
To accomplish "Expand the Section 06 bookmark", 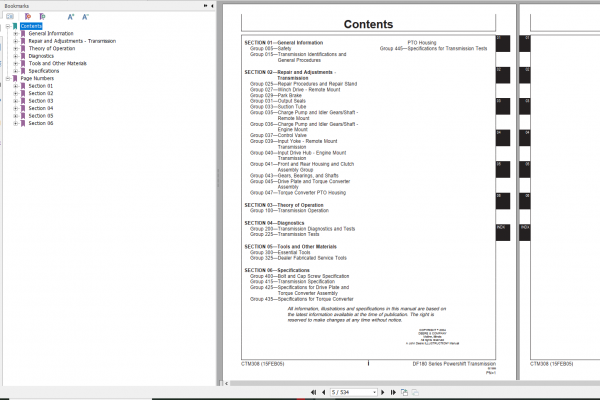I will tap(16, 123).
